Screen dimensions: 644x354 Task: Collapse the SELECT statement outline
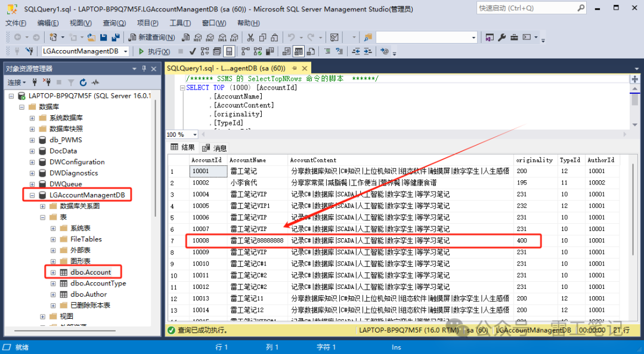(182, 88)
